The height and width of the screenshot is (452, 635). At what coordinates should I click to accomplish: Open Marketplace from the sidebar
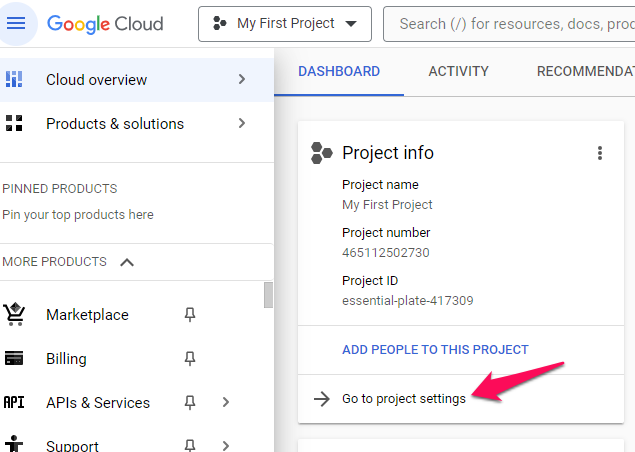(x=87, y=315)
